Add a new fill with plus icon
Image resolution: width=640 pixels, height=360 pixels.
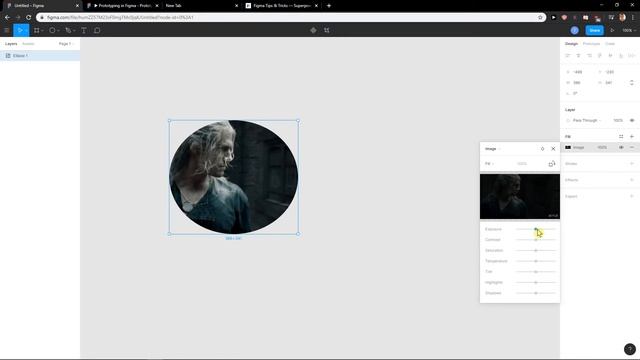pos(632,137)
